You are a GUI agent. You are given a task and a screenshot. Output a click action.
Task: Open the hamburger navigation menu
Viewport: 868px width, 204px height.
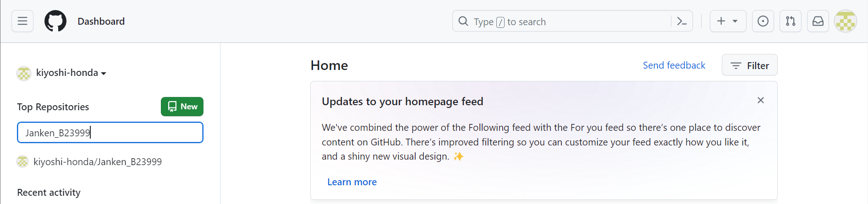22,21
